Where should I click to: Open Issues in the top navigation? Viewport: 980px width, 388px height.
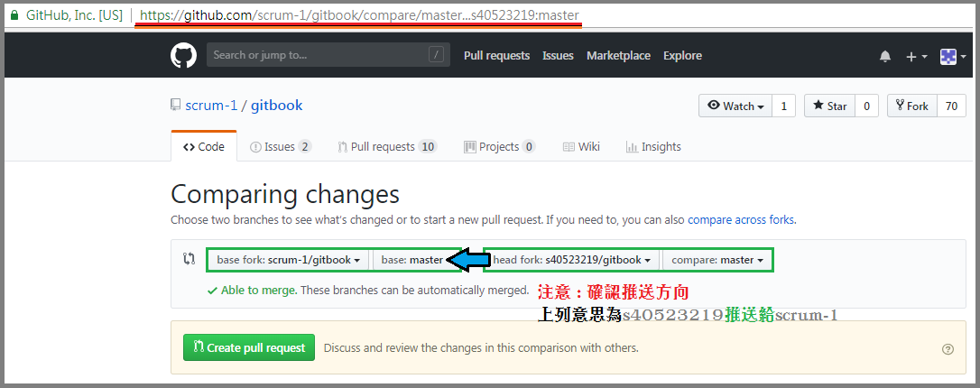(x=558, y=56)
